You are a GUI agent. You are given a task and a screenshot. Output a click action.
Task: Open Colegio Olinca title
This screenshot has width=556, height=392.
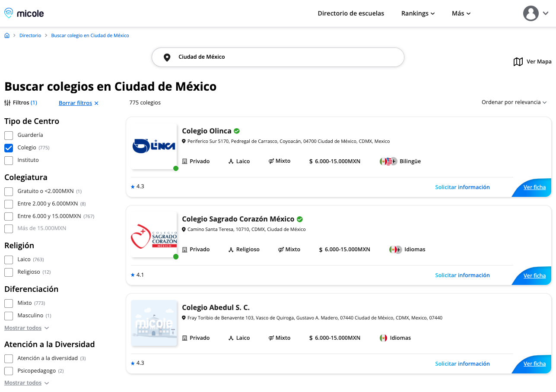pyautogui.click(x=207, y=131)
